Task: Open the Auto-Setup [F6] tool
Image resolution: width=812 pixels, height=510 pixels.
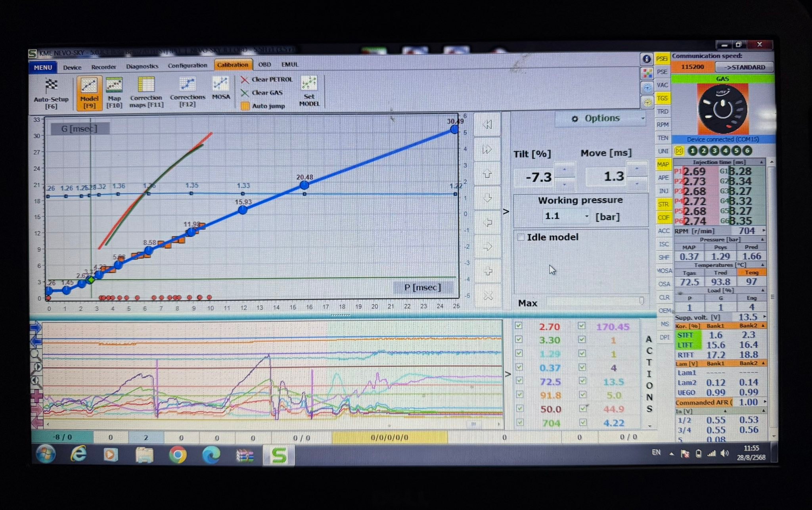Action: tap(51, 94)
